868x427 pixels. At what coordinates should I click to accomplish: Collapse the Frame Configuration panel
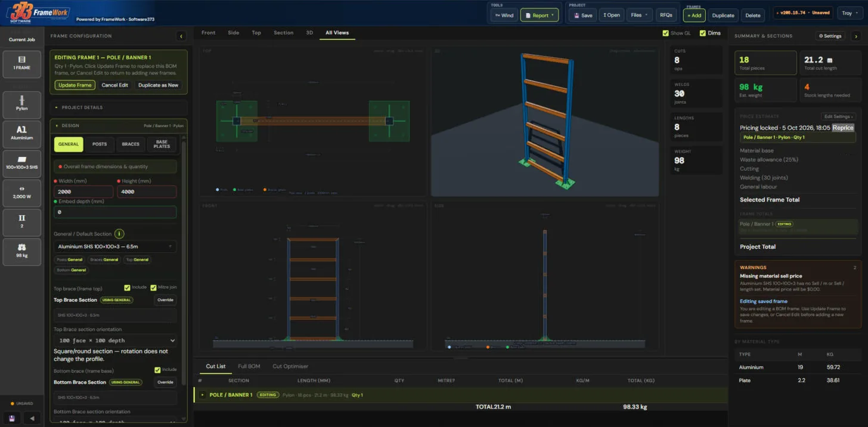tap(181, 36)
